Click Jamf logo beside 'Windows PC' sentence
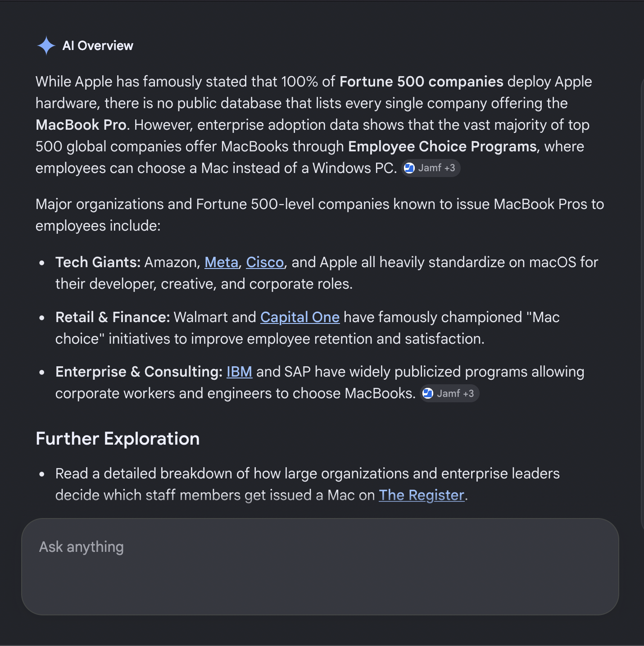The height and width of the screenshot is (646, 644). (x=409, y=168)
